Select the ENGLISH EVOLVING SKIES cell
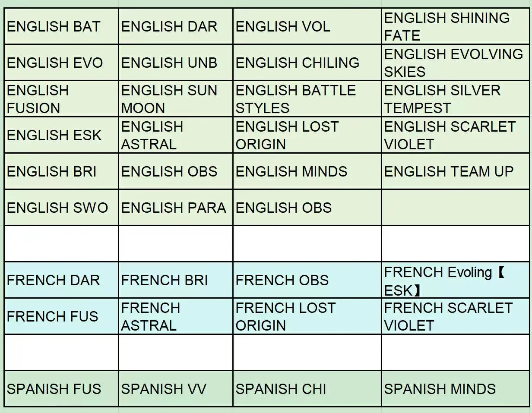Image resolution: width=532 pixels, height=413 pixels. pyautogui.click(x=455, y=63)
